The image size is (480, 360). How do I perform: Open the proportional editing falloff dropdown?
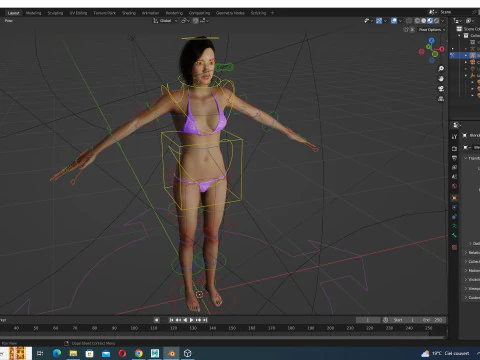[205, 21]
